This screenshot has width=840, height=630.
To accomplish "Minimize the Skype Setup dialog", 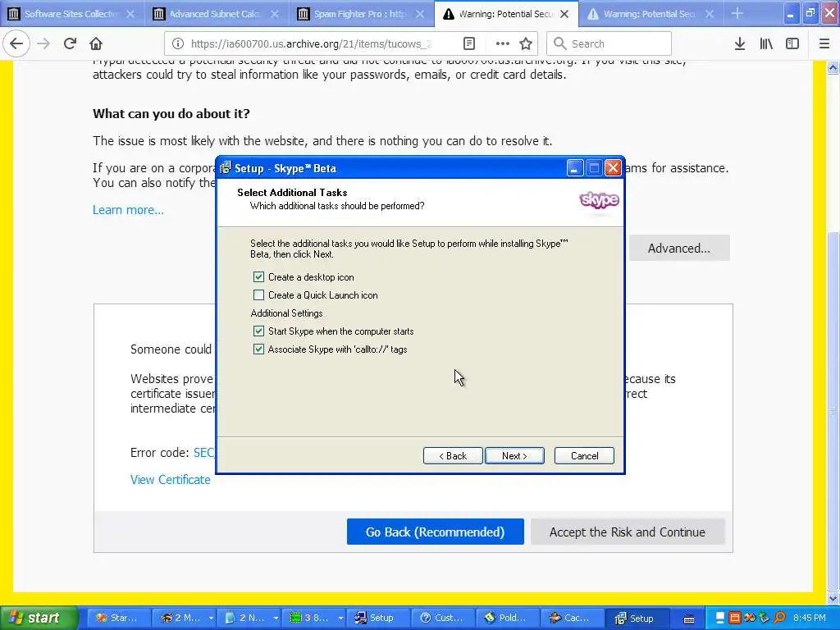I will point(575,168).
